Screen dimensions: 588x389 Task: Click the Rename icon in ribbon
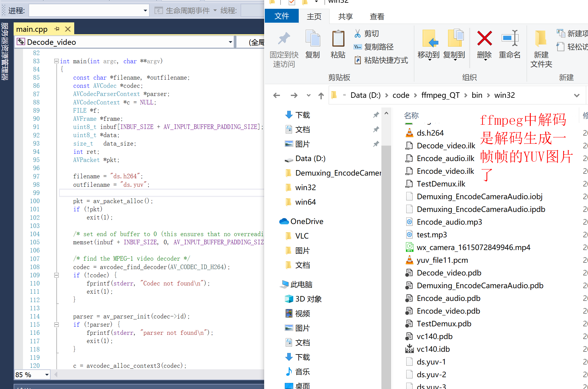[x=510, y=39]
